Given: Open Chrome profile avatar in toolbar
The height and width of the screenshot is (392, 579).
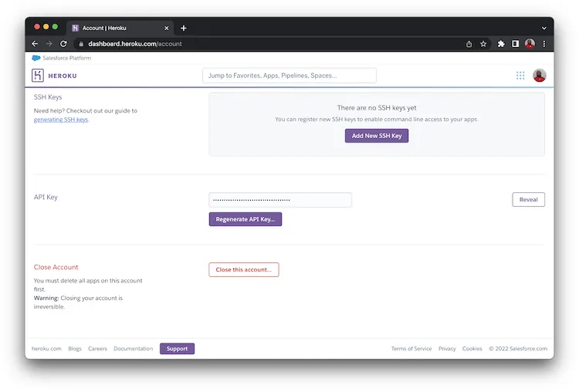Looking at the screenshot, I should pyautogui.click(x=530, y=43).
